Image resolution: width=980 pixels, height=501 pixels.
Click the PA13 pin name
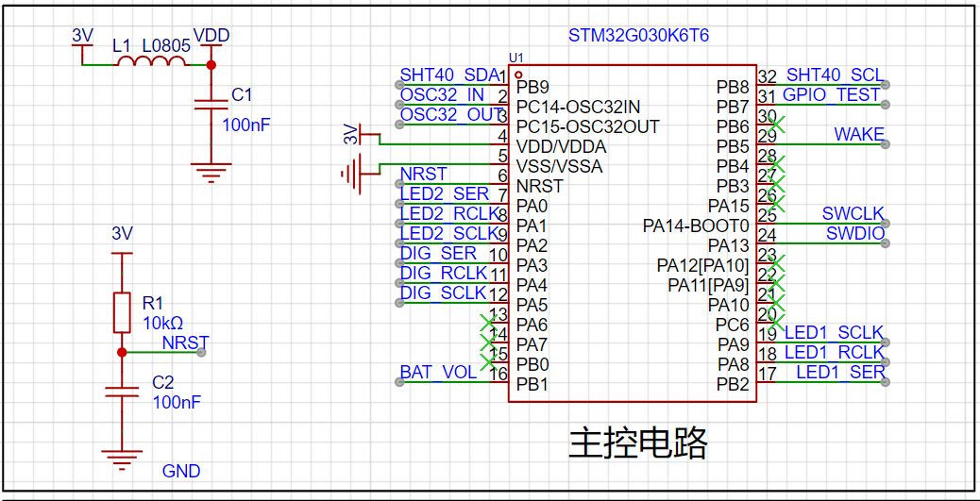click(729, 245)
